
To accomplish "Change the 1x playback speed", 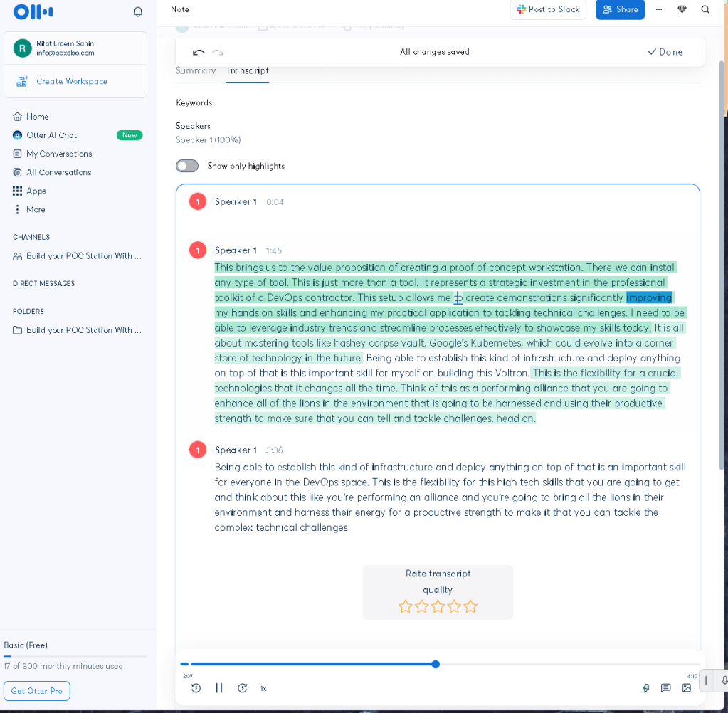I will 263,688.
